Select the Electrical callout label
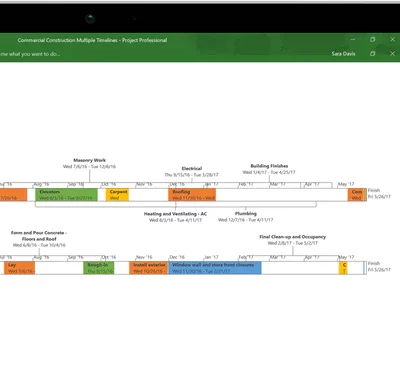The image size is (400, 369). click(x=192, y=172)
